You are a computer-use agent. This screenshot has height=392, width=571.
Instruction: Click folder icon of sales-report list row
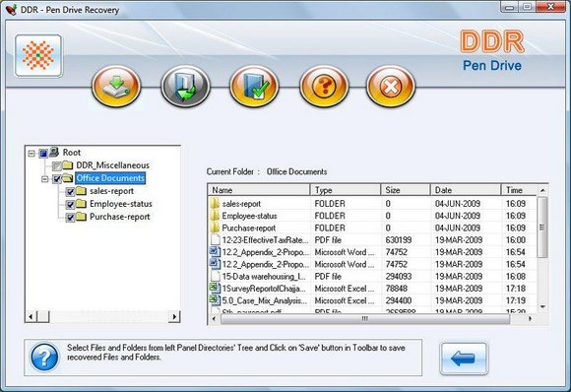pyautogui.click(x=215, y=203)
